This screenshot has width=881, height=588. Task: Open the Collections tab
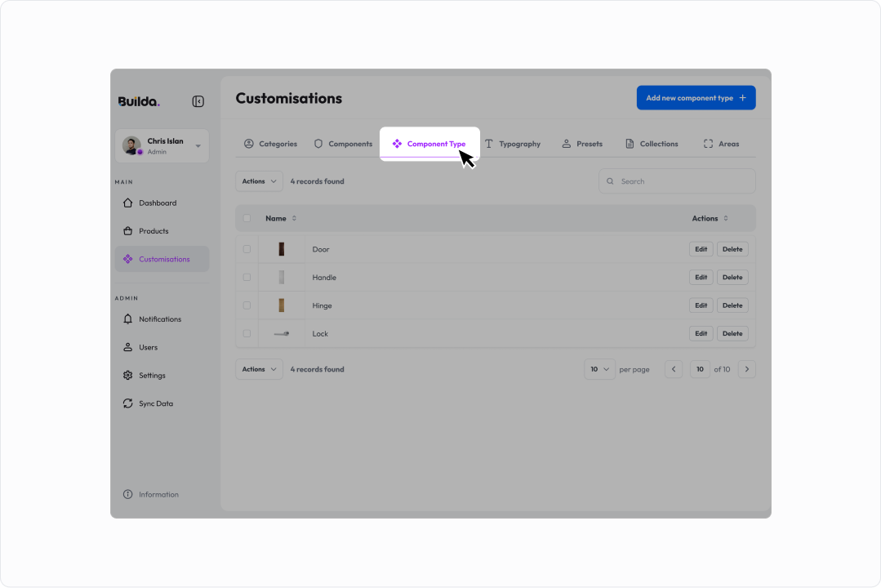pos(652,144)
